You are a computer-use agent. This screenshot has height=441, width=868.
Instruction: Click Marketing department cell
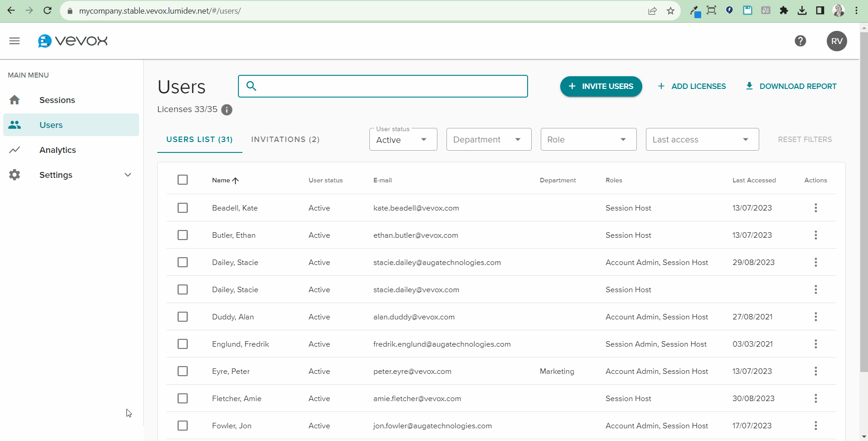(x=557, y=371)
